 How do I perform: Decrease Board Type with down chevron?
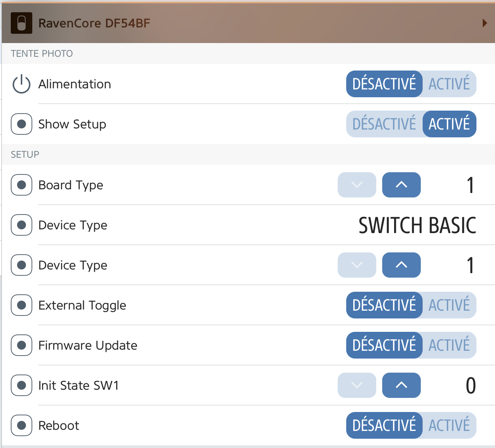click(x=357, y=185)
